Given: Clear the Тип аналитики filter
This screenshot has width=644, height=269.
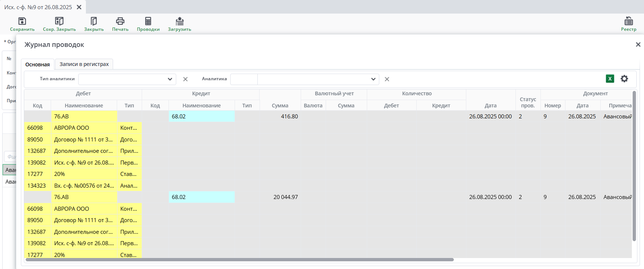Looking at the screenshot, I should pyautogui.click(x=185, y=79).
